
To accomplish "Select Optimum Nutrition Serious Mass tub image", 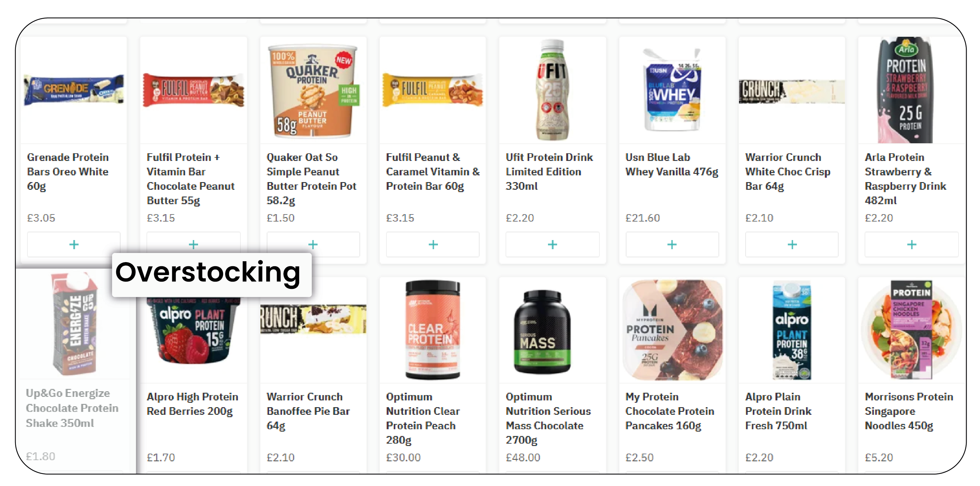I will point(542,332).
